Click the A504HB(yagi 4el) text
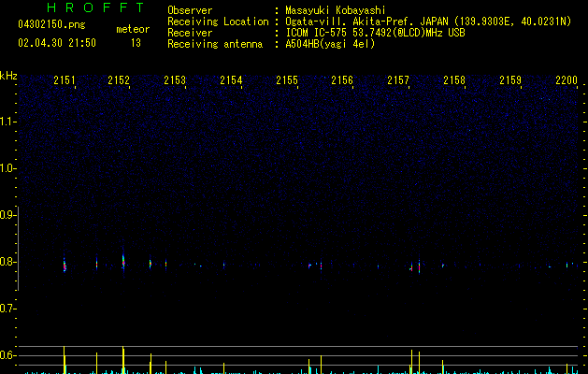Screen dimensions: 588x374 coord(330,44)
